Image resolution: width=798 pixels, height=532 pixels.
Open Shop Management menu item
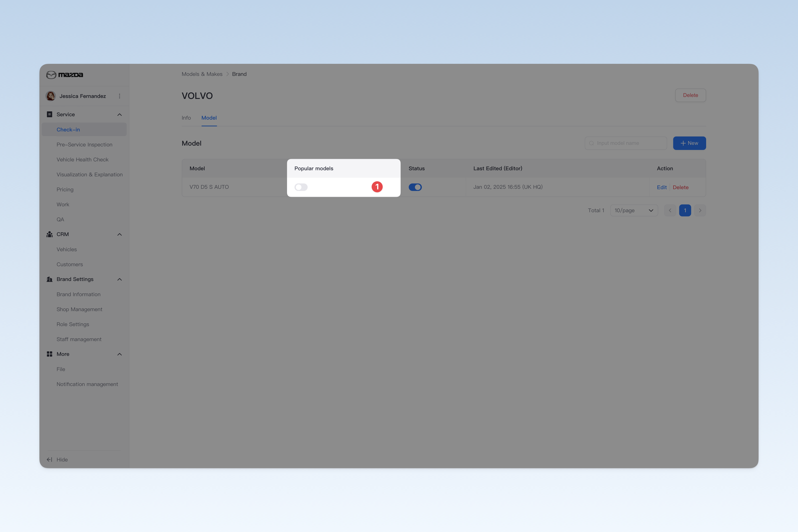click(x=84, y=309)
